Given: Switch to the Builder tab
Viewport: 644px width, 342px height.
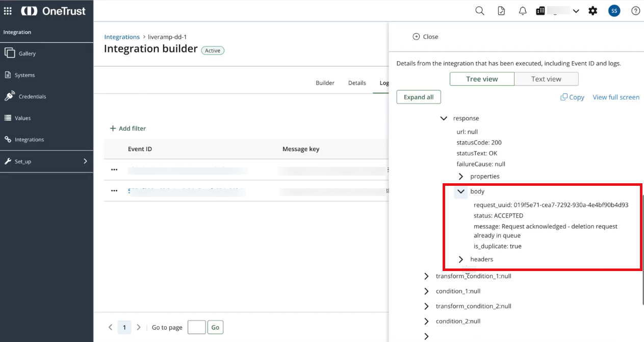Looking at the screenshot, I should 325,83.
